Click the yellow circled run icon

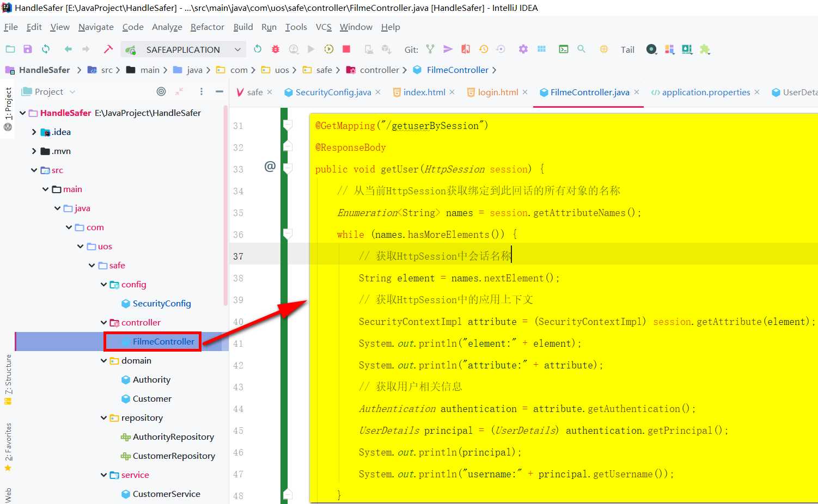(329, 49)
